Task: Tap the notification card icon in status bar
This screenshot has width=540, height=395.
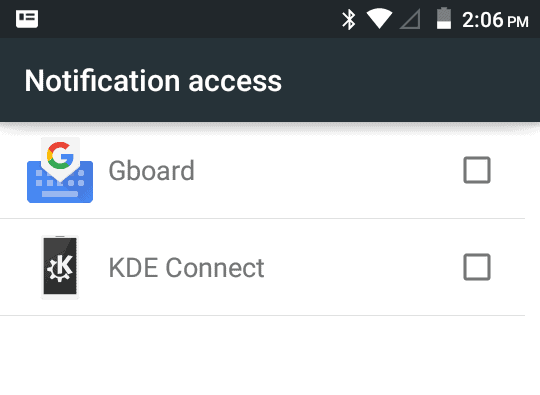Action: pyautogui.click(x=27, y=19)
